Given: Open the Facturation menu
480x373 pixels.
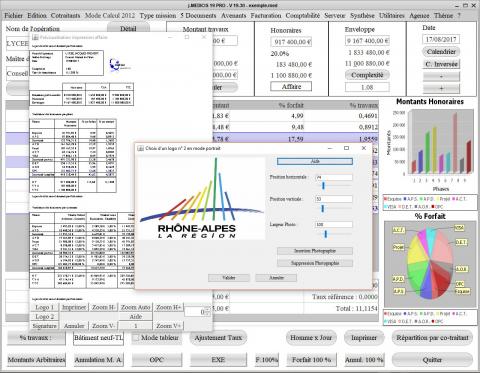Looking at the screenshot, I should tap(266, 16).
